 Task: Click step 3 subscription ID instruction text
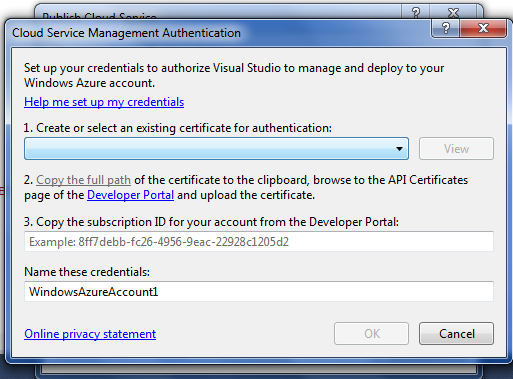[x=211, y=222]
